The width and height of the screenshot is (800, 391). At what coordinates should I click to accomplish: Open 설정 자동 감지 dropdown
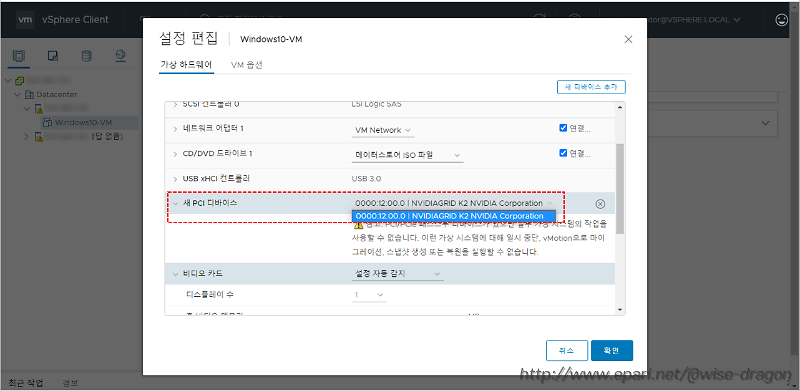[x=397, y=274]
